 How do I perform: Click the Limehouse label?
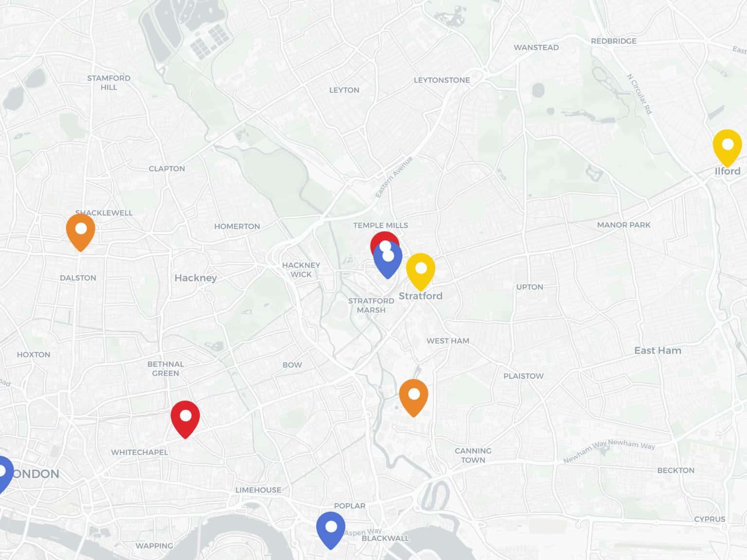click(258, 490)
